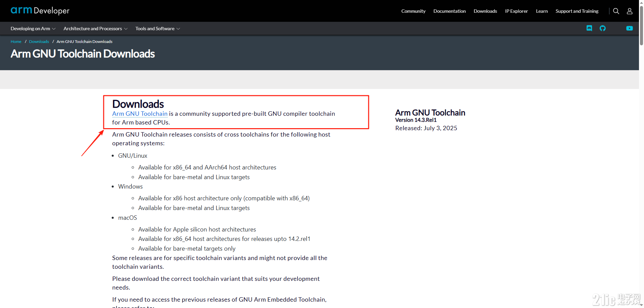Click the 'Arm GNU Toolchain Downloads' page title
The image size is (644, 308).
pyautogui.click(x=83, y=54)
